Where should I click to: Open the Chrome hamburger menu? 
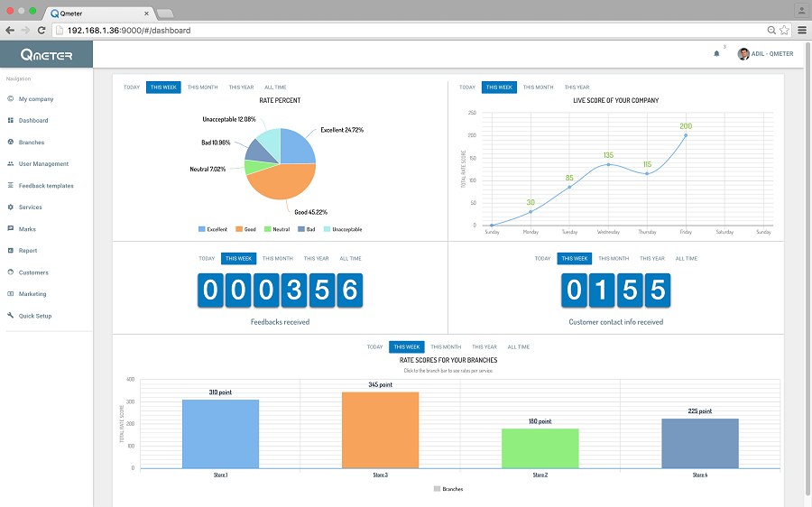[801, 30]
